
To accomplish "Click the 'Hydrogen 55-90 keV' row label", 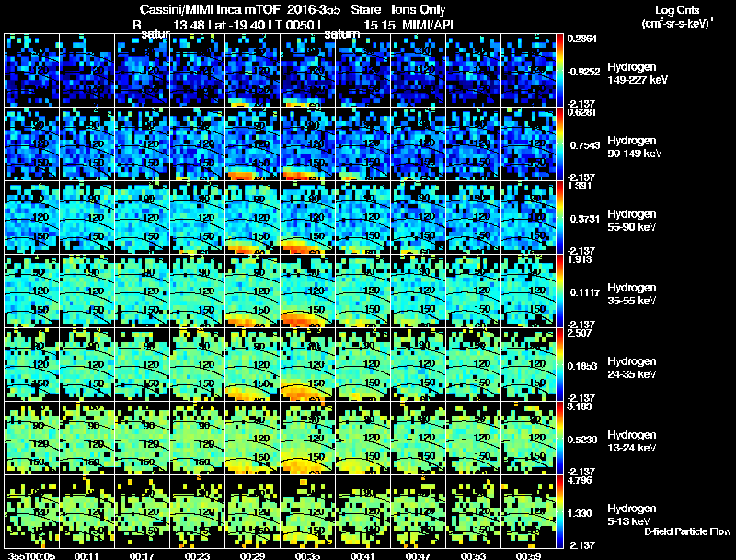I will coord(632,221).
